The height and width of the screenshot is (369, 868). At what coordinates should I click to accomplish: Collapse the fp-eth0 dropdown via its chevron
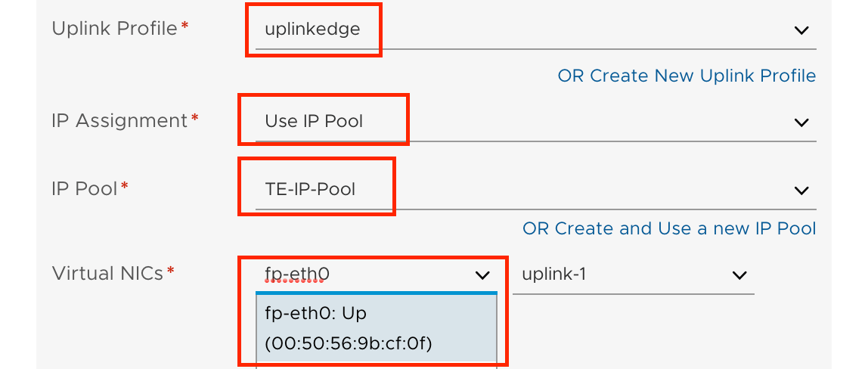pyautogui.click(x=482, y=275)
